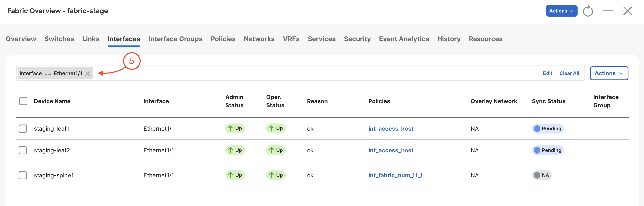Switch to the VRFs tab

click(291, 39)
